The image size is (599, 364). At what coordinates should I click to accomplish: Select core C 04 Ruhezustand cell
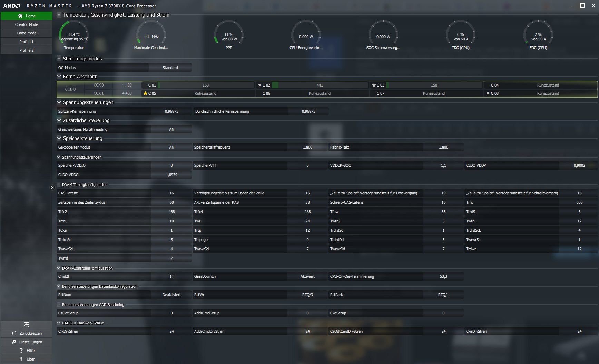[x=548, y=85]
